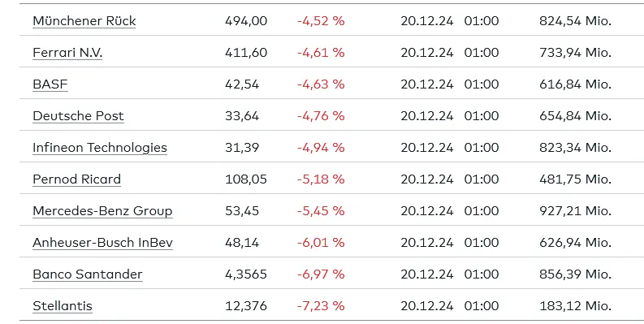Open the Ferrari N.V. stock page
The height and width of the screenshot is (324, 644).
(x=67, y=53)
